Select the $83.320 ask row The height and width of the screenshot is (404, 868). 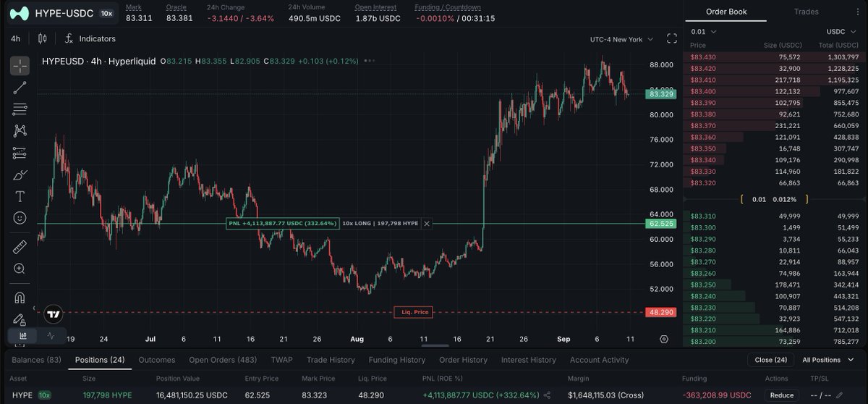pos(773,182)
